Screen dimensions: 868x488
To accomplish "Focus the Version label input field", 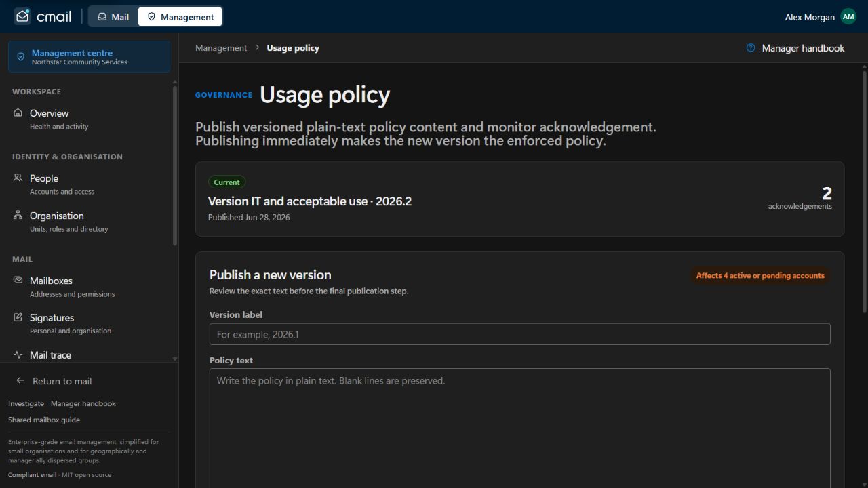I will tap(520, 334).
